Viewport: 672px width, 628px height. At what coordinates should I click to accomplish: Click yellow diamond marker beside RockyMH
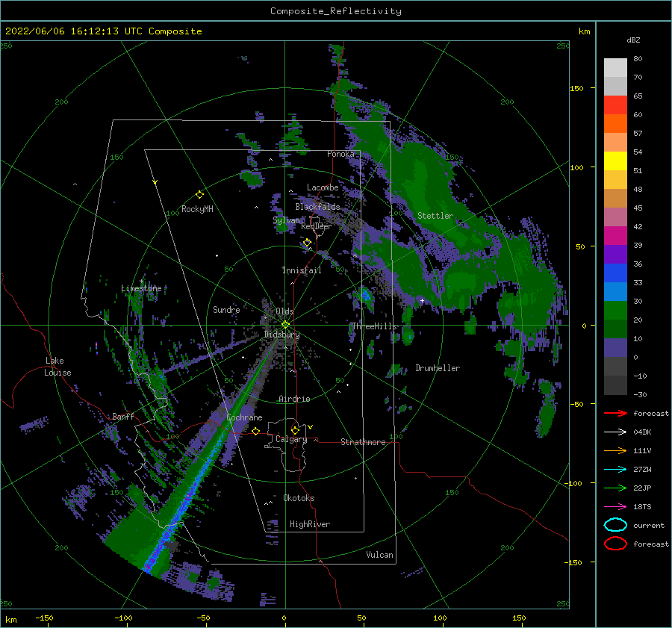[x=199, y=195]
